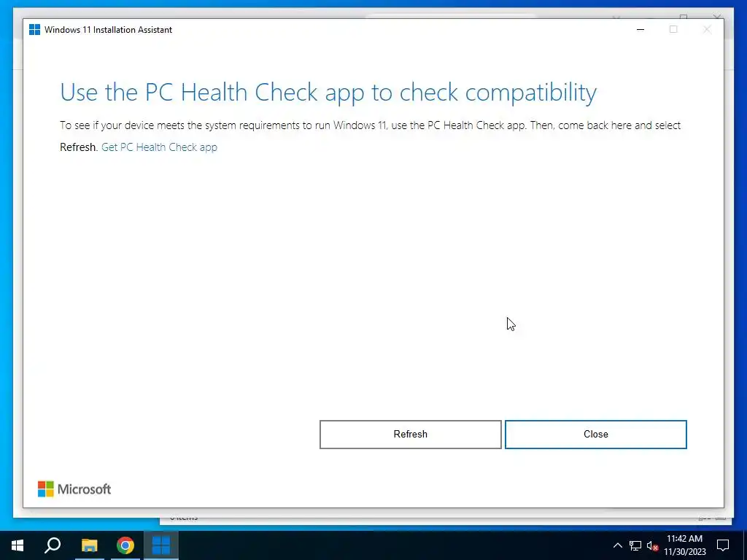Click the Windows logo in the title bar
Screen dimensions: 747x560
34,29
